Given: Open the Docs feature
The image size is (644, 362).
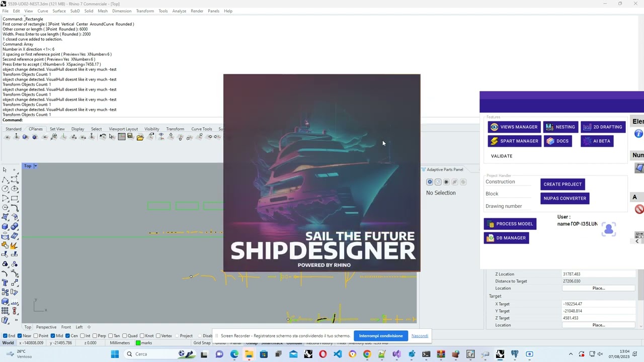Looking at the screenshot, I should tap(557, 141).
